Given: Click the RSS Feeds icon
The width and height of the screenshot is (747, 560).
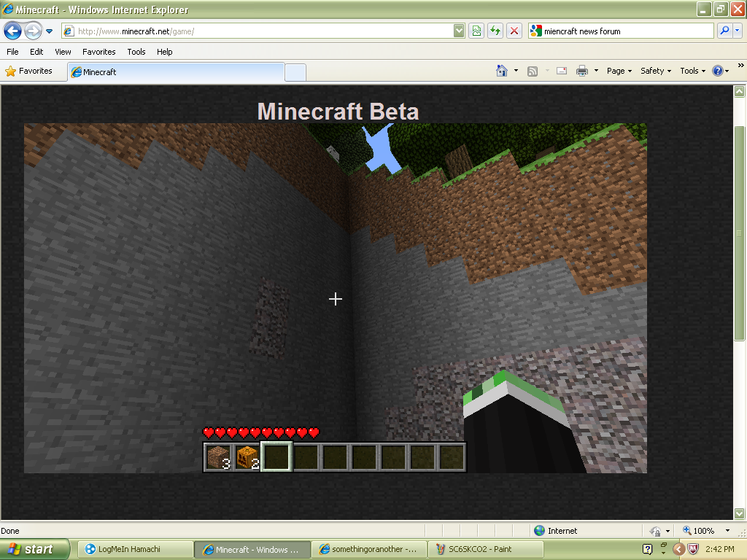Looking at the screenshot, I should (533, 71).
